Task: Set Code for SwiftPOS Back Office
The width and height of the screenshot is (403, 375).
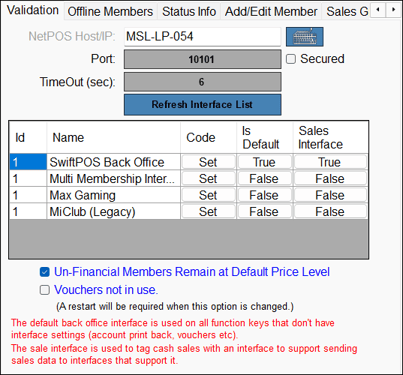Action: pos(208,162)
